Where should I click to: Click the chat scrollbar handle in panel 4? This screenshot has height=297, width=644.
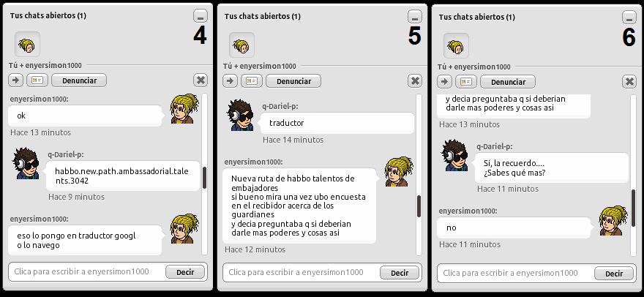[204, 178]
